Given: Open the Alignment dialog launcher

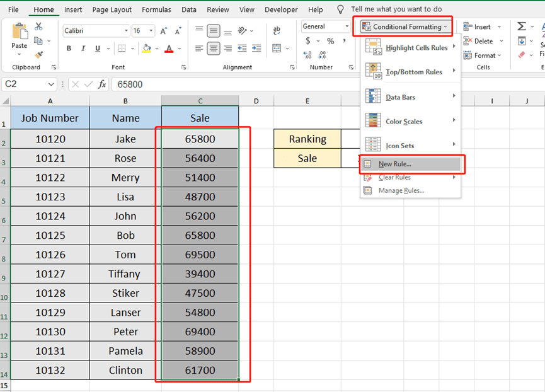Looking at the screenshot, I should [292, 67].
